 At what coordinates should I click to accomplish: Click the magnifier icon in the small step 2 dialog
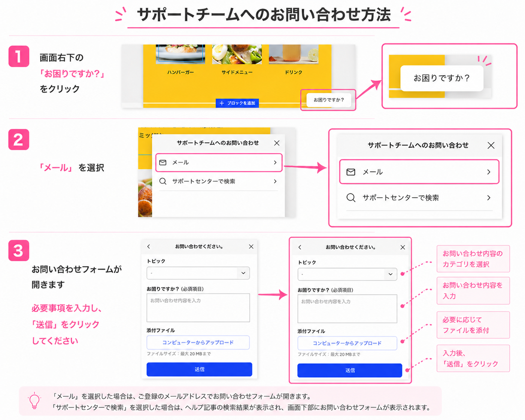(x=163, y=181)
